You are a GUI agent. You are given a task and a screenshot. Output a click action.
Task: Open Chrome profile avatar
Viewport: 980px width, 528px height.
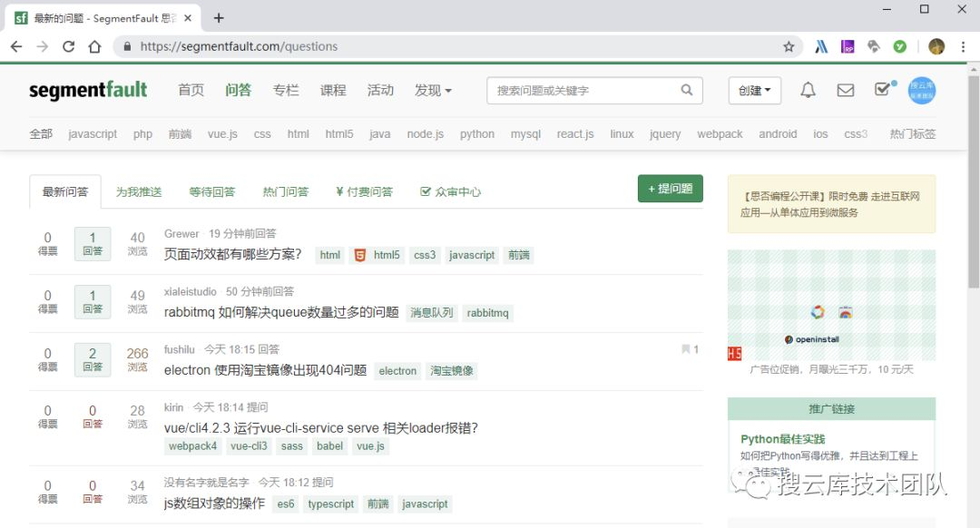click(936, 46)
